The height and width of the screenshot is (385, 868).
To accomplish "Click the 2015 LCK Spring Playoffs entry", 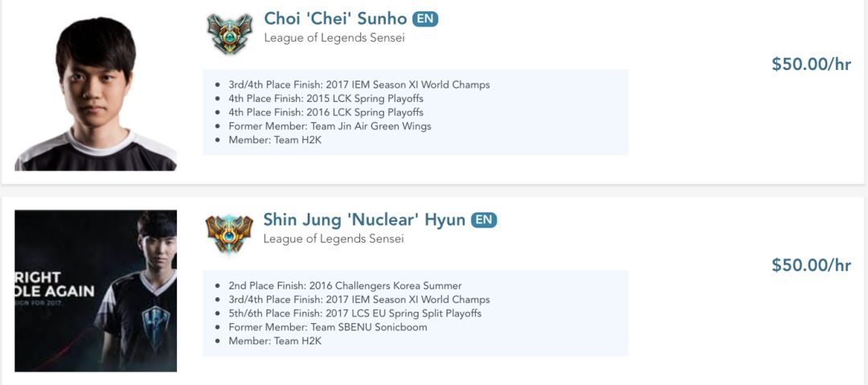I will click(325, 98).
